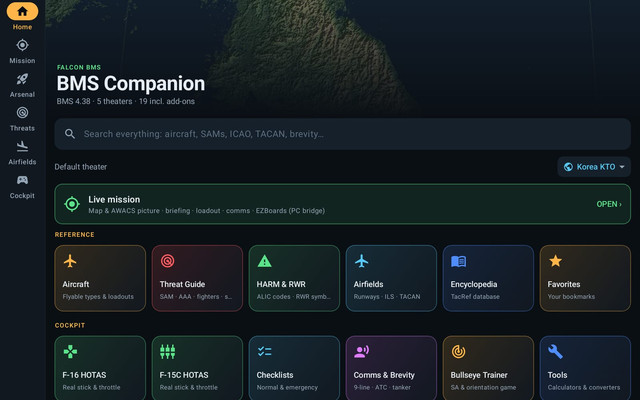Click '9-line · ATC · tanker' text
The height and width of the screenshot is (400, 640).
[x=382, y=387]
